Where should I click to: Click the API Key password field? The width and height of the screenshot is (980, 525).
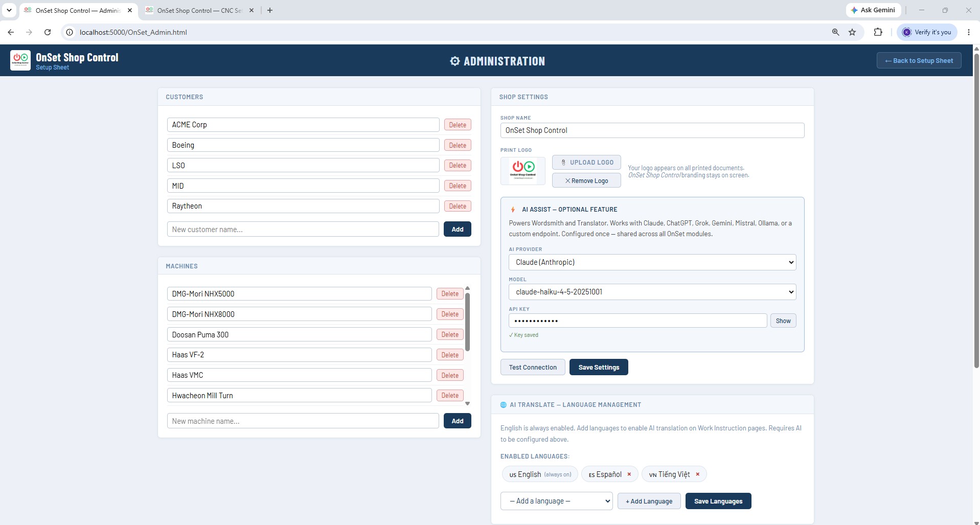pyautogui.click(x=638, y=321)
